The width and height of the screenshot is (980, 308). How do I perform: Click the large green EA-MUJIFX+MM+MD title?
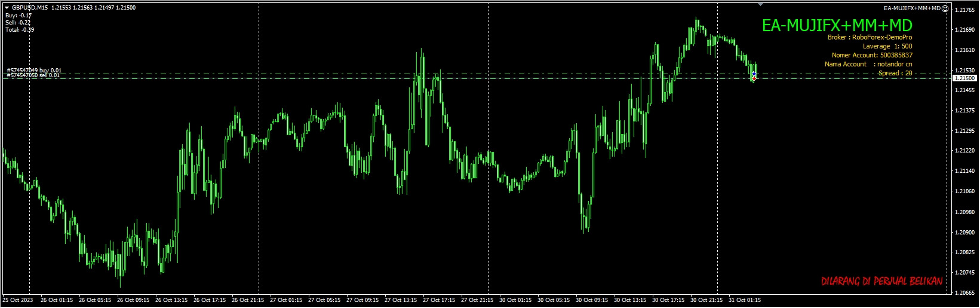[x=837, y=25]
